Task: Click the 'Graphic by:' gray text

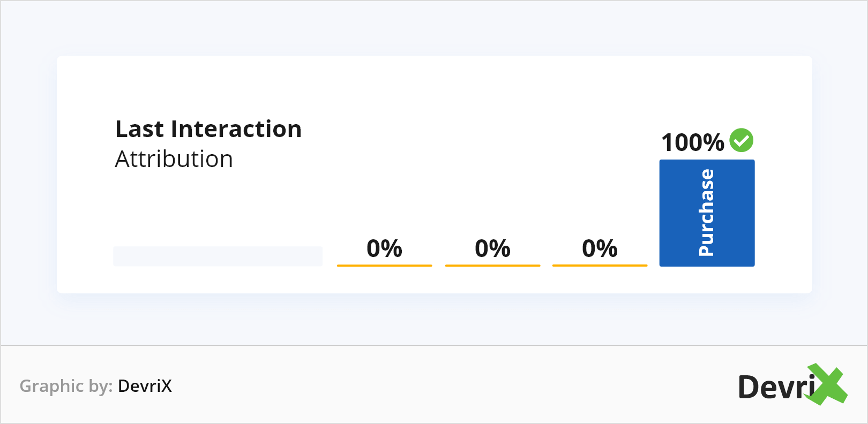Action: [x=66, y=386]
